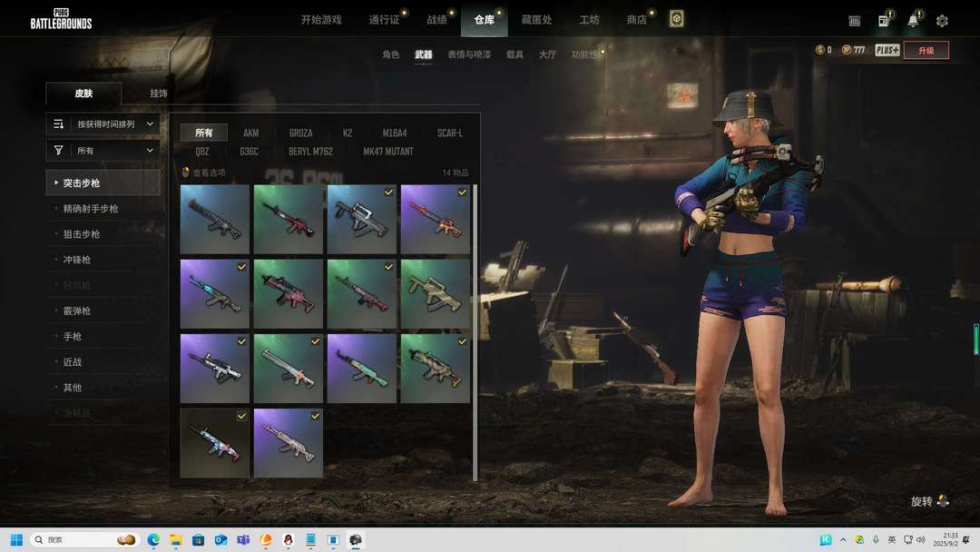The height and width of the screenshot is (552, 980).
Task: Open the QQ penguin taskbar icon
Action: click(x=289, y=539)
